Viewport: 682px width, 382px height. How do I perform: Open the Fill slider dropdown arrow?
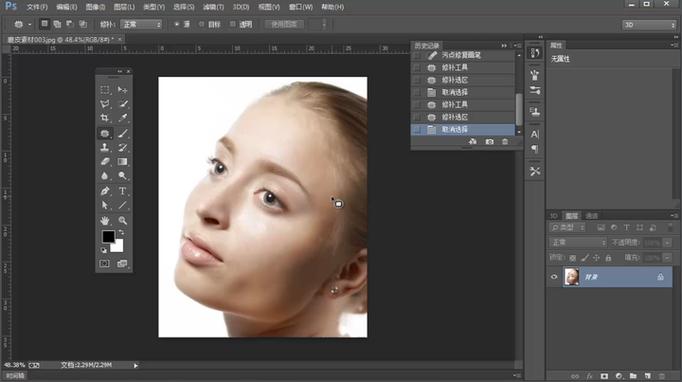click(x=667, y=258)
